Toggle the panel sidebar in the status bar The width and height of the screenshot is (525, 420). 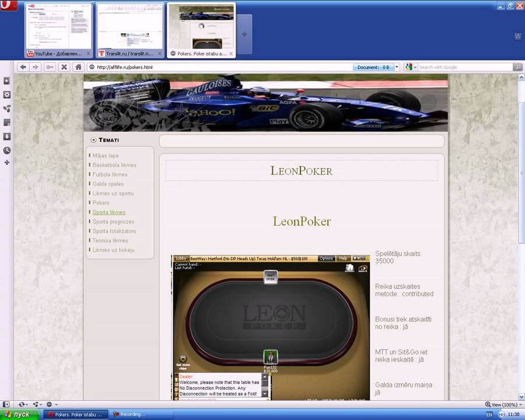(x=6, y=404)
